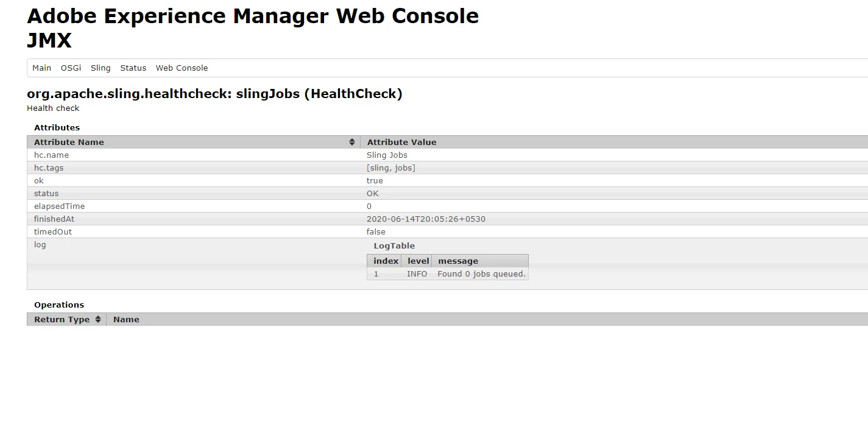Select the hc.tags attribute cell
The height and width of the screenshot is (441, 868).
pyautogui.click(x=194, y=168)
